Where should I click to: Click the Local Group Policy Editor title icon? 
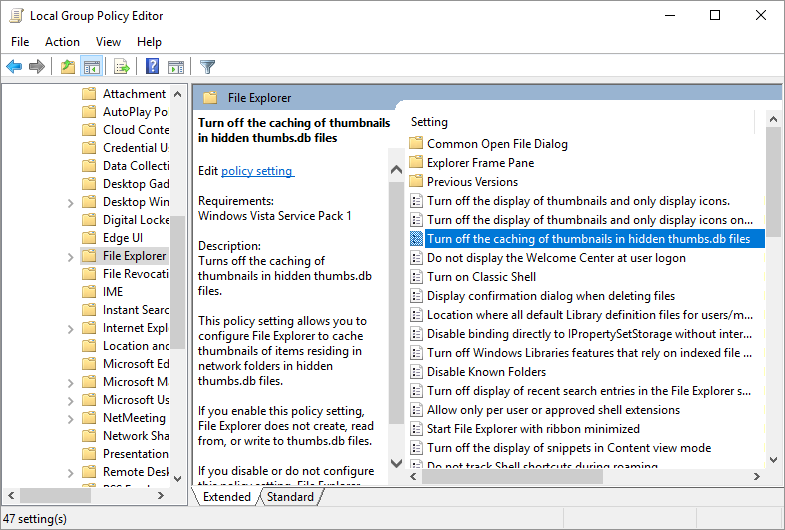tap(16, 16)
